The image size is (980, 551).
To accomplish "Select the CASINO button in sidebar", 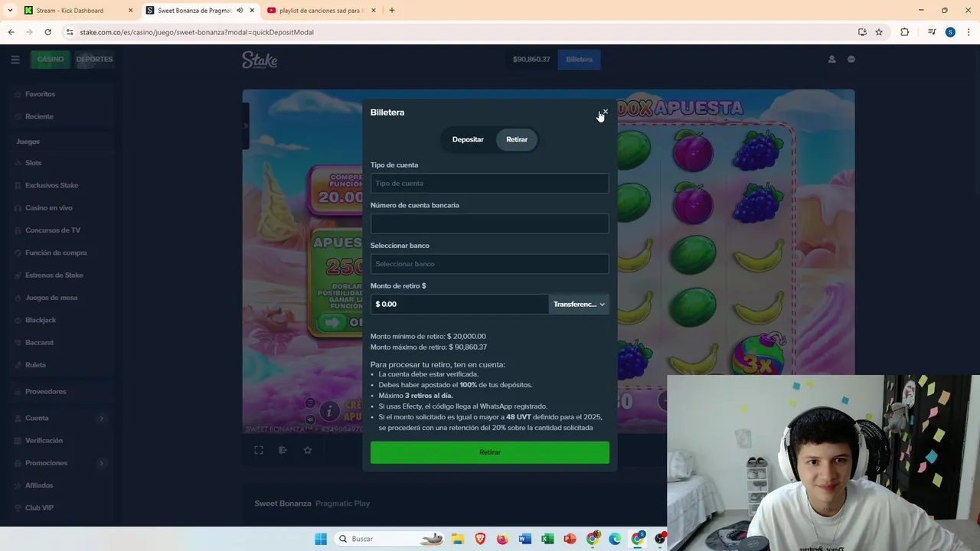I will pos(51,59).
